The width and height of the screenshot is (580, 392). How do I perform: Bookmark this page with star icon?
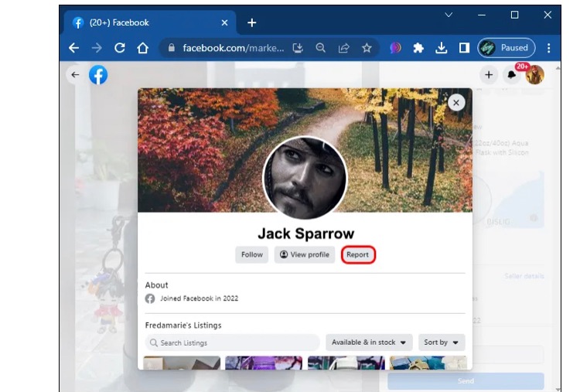[367, 48]
